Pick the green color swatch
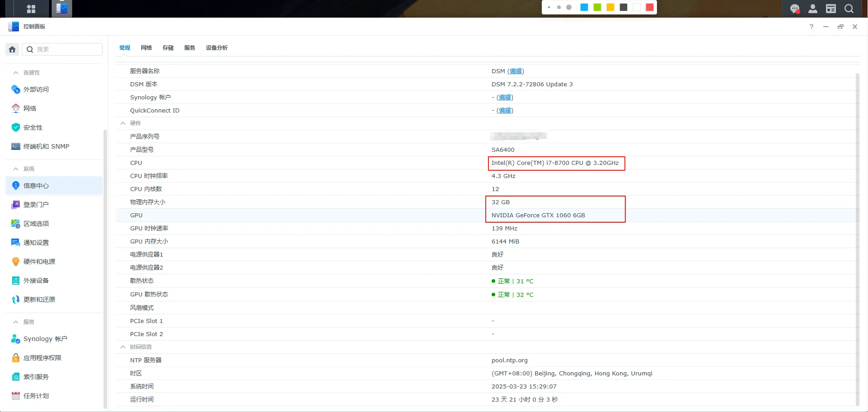 point(597,7)
